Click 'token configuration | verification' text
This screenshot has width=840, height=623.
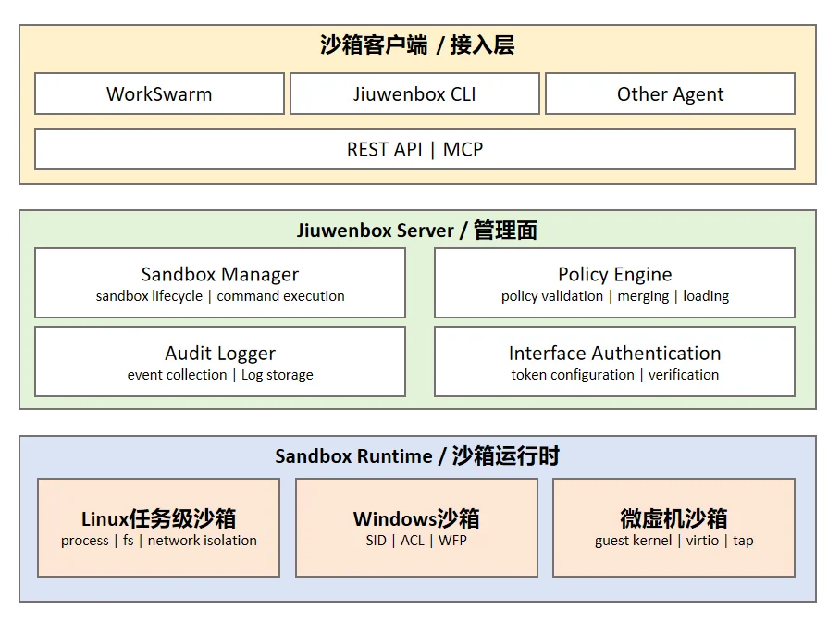coord(615,375)
